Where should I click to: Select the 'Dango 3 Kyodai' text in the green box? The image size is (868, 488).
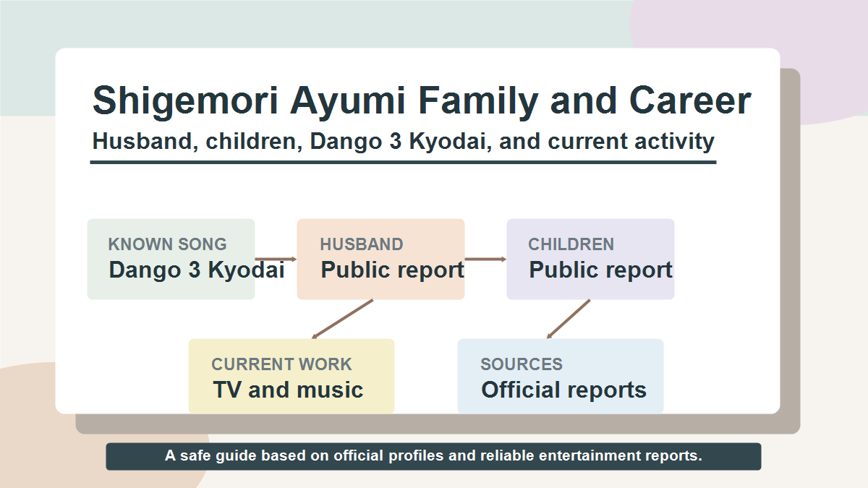tap(197, 270)
